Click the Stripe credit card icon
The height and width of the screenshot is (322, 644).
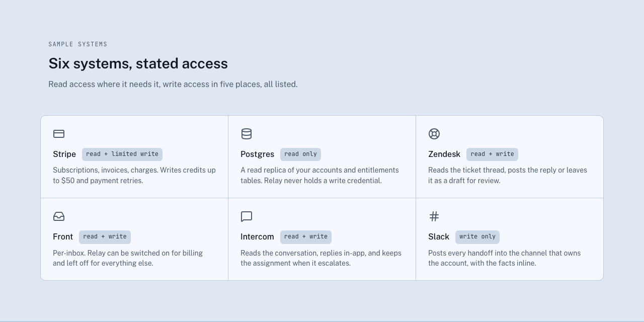tap(59, 134)
